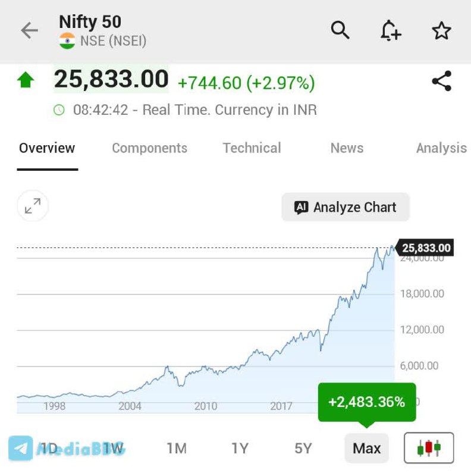Select the Max time range

pos(366,448)
